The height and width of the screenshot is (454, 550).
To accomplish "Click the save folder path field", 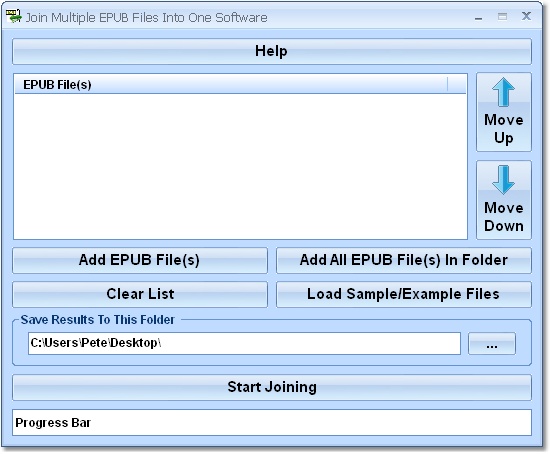I will pyautogui.click(x=244, y=343).
